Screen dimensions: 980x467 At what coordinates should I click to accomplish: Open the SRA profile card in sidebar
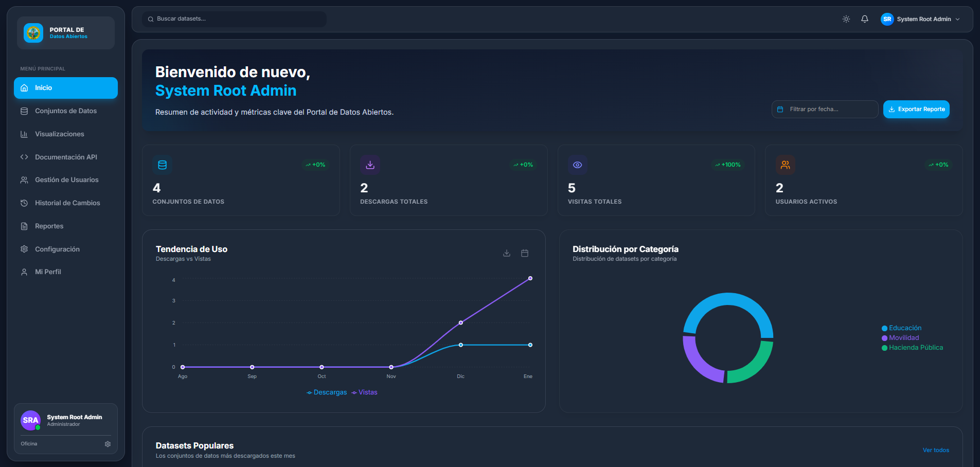click(66, 420)
